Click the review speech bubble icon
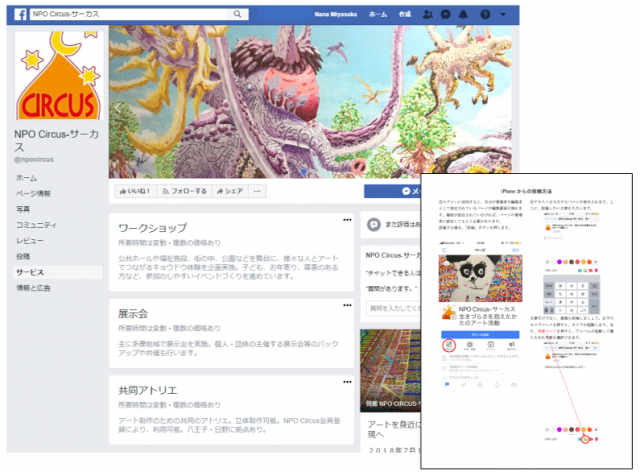 [x=373, y=225]
